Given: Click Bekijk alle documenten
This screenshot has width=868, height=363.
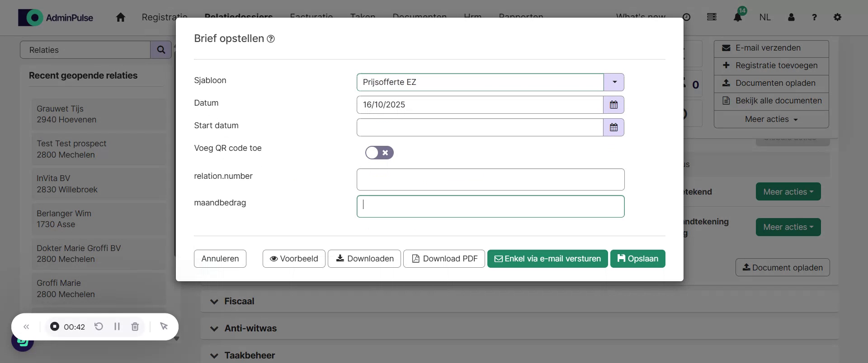Looking at the screenshot, I should tap(771, 101).
